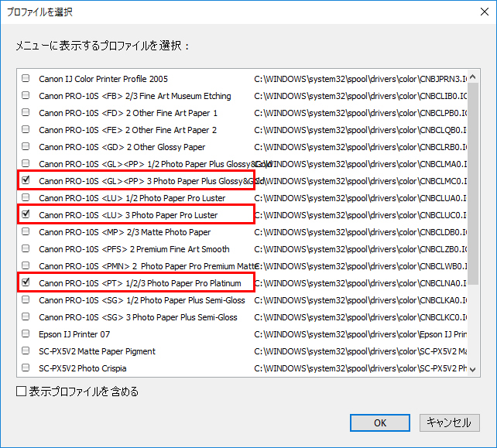Click the file path ending in CNBCLDB0
This screenshot has width=497, height=448.
pos(361,232)
